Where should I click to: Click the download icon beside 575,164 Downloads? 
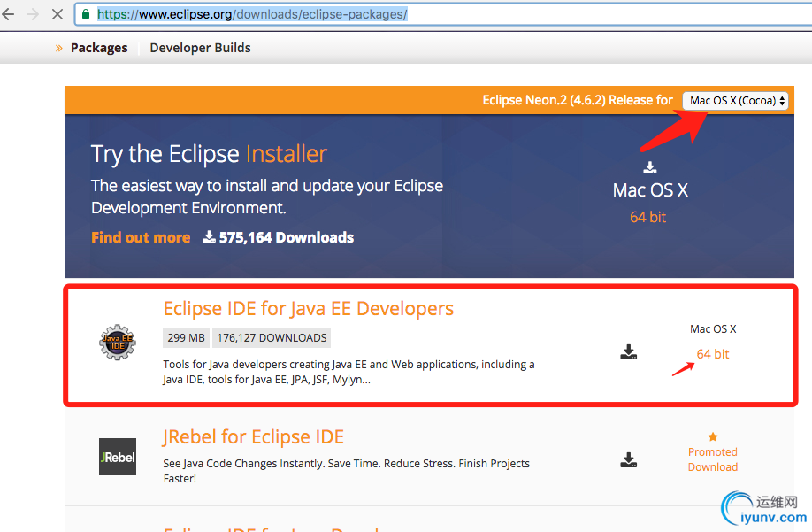[209, 236]
